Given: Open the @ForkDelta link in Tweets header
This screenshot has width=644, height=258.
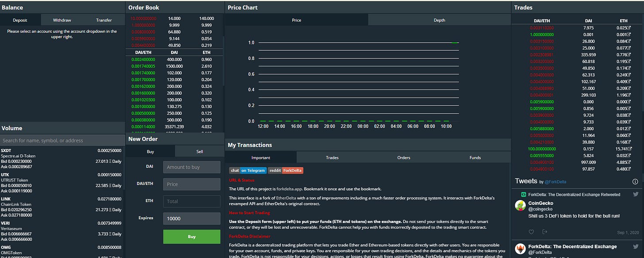Looking at the screenshot, I should click(x=555, y=182).
